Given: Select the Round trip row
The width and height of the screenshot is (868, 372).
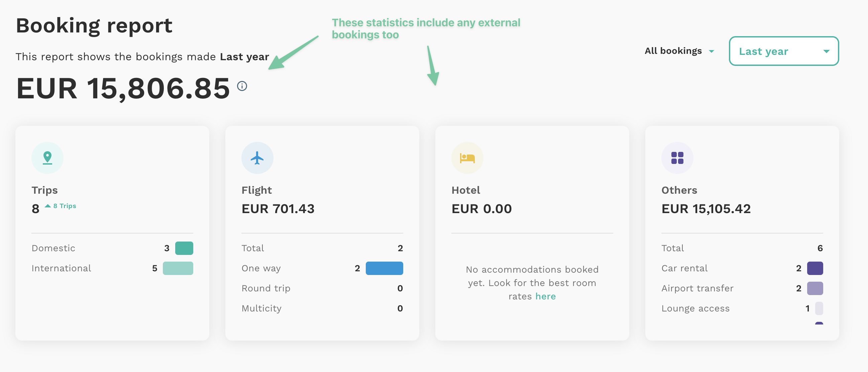Looking at the screenshot, I should (x=322, y=288).
